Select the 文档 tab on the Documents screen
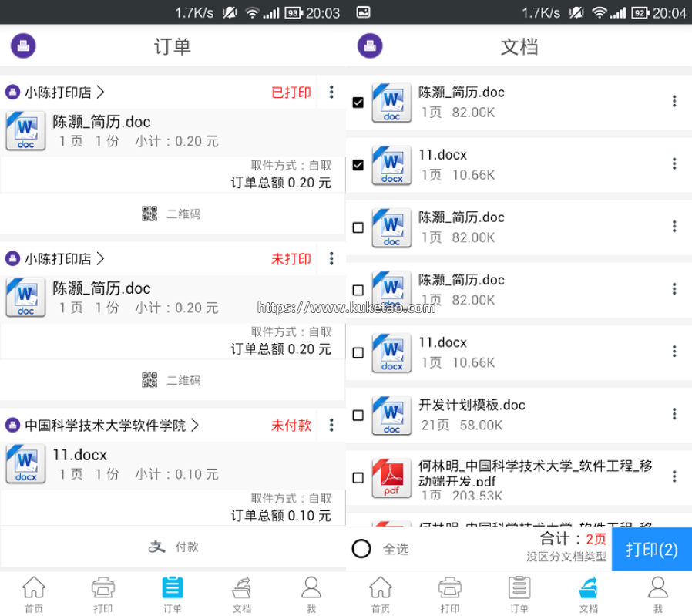692x616 pixels. (589, 594)
